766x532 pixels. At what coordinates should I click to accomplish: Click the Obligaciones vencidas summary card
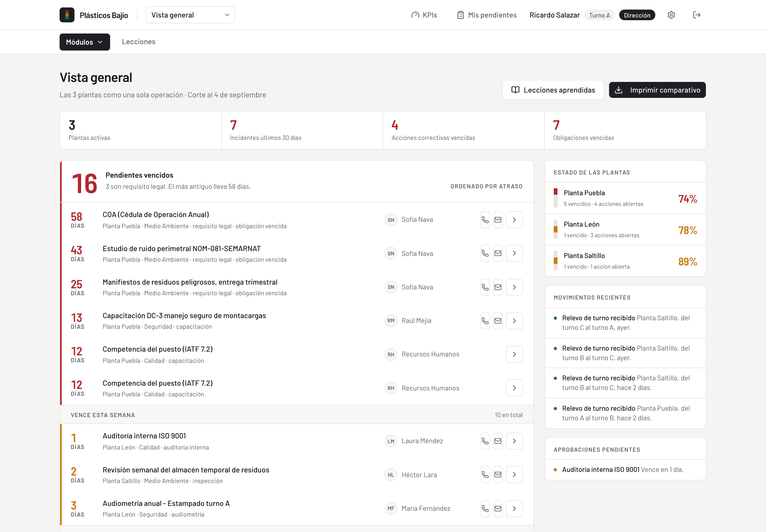625,130
